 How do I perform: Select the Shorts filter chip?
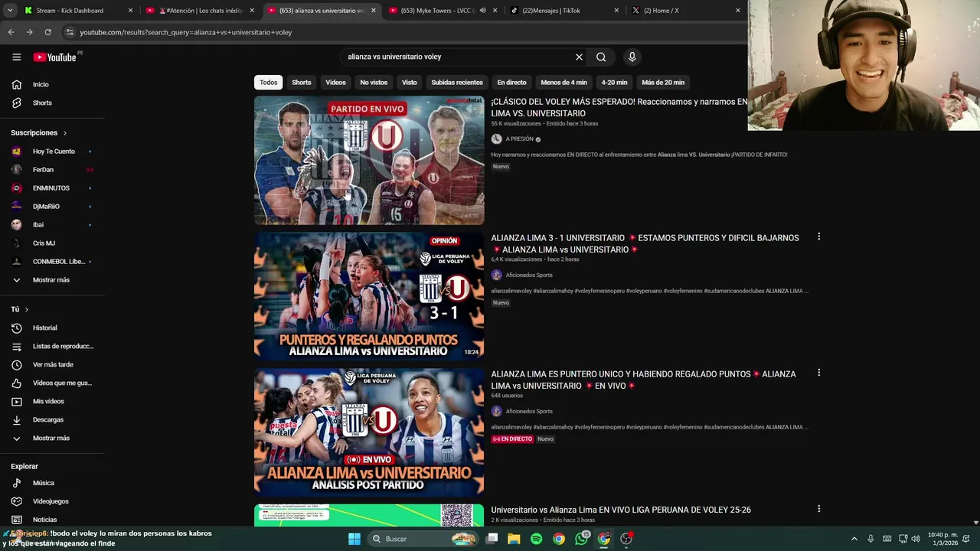(x=302, y=82)
